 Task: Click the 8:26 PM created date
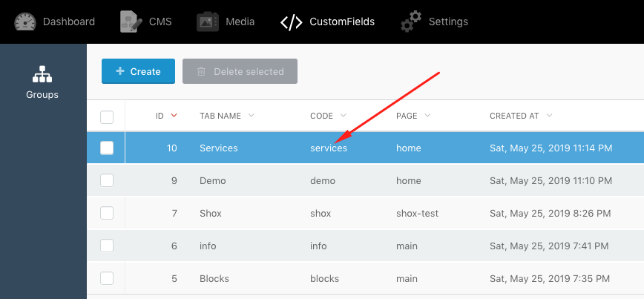click(551, 214)
